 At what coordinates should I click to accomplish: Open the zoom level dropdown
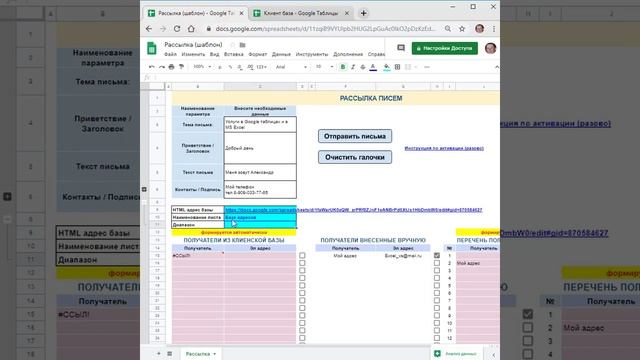(x=202, y=67)
